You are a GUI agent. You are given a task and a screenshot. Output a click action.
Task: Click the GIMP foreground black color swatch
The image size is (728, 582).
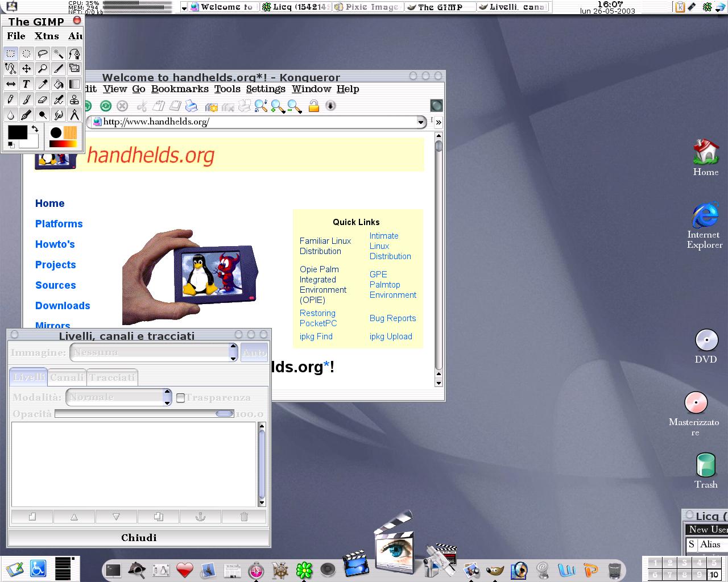click(17, 132)
